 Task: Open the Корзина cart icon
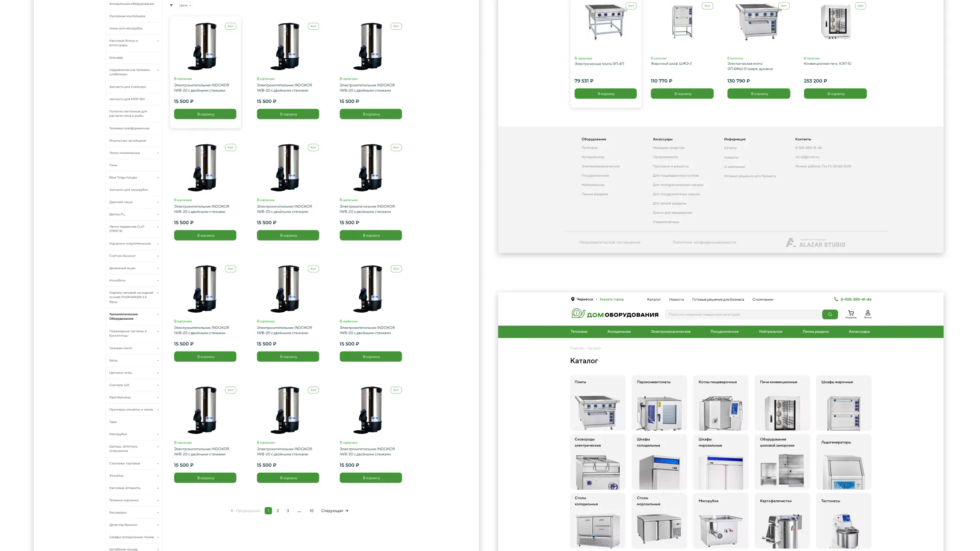pos(851,314)
